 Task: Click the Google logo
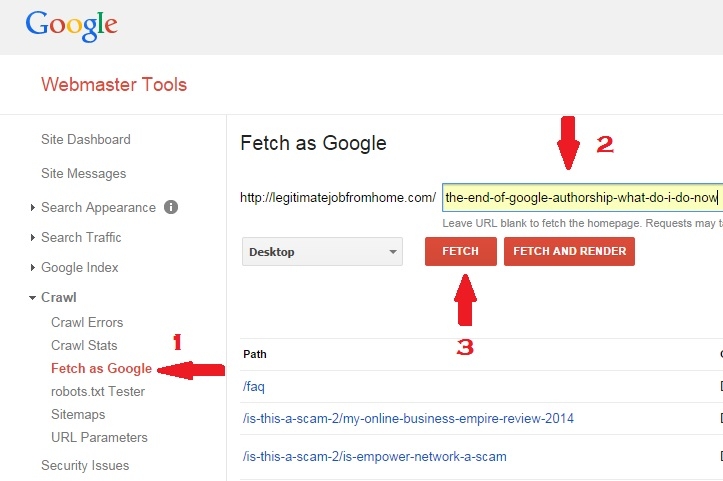71,25
